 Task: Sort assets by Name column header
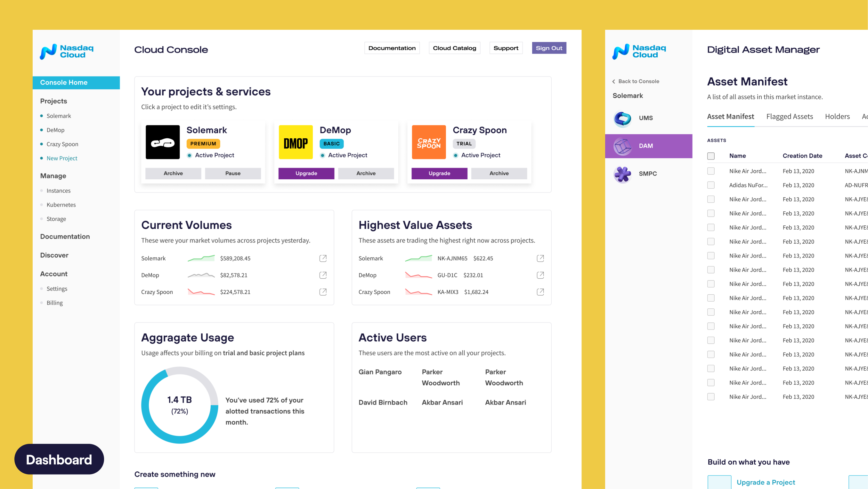(738, 156)
